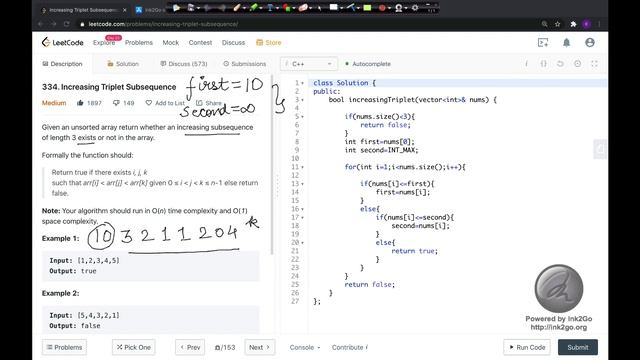Select the Ink2Go mouse pointer tool
640x360 pixels.
click(320, 7)
